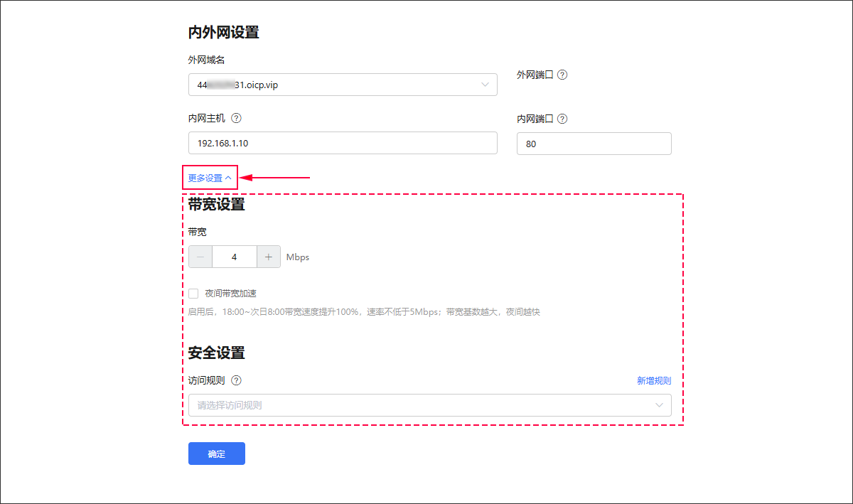This screenshot has height=504, width=853.
Task: Click help icon beside 内网主机 label
Action: 237,119
